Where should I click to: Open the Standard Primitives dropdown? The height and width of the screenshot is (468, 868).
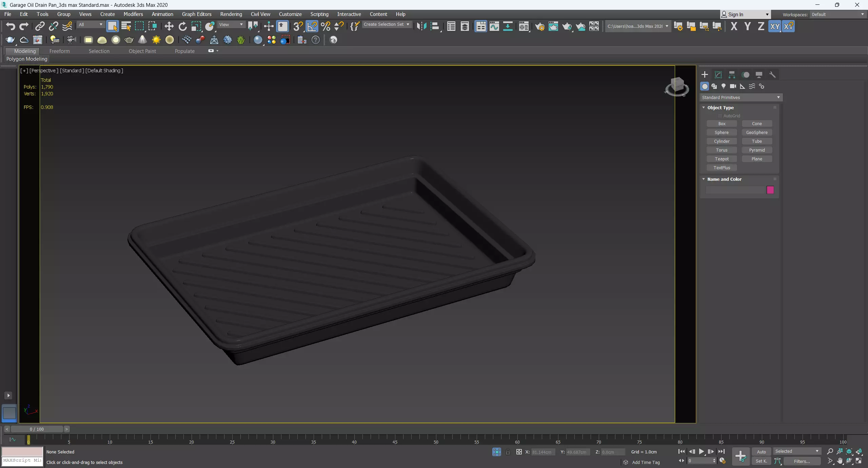[x=741, y=98]
